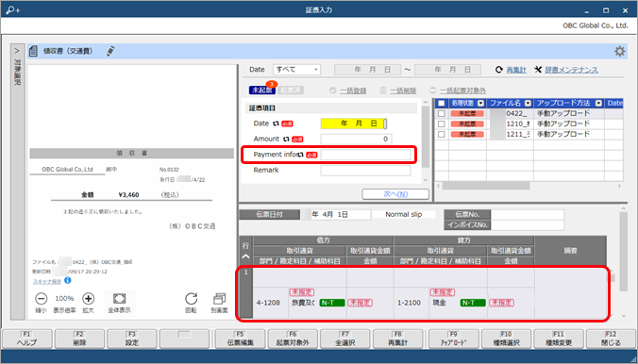Click the debit-side green N-T badge
The width and height of the screenshot is (638, 364).
tap(332, 303)
